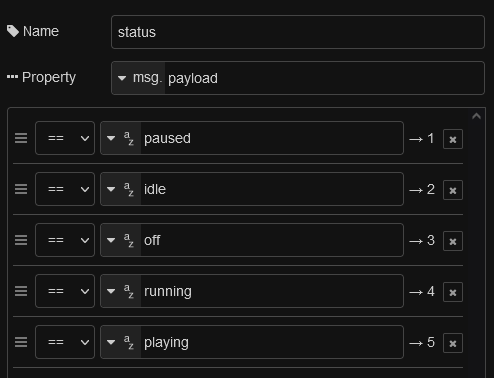Screen dimensions: 494x378
Task: Remove the 'idle' rule using x icon
Action: (x=453, y=190)
